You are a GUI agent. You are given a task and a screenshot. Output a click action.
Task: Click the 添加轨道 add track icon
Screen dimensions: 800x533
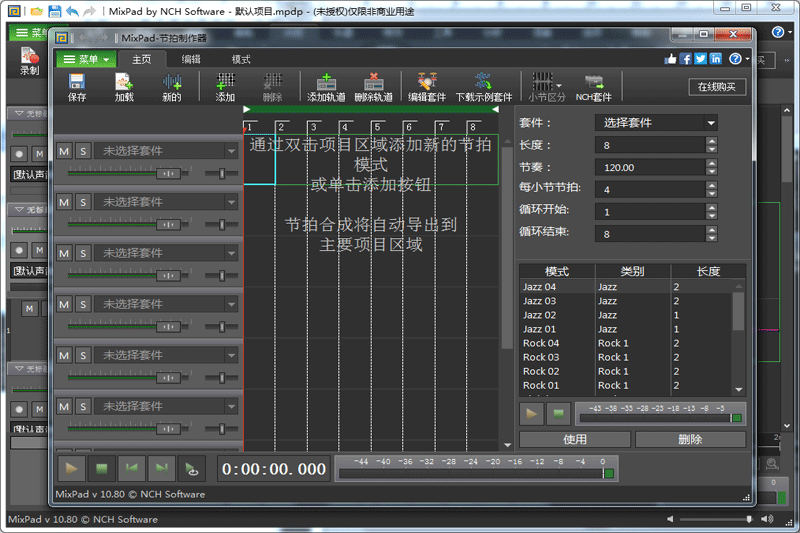326,87
